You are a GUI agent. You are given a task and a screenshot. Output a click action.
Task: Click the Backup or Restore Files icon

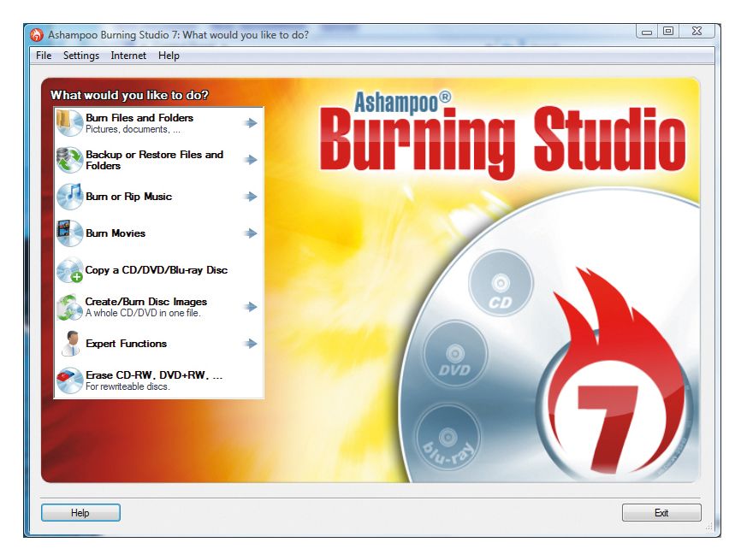coord(68,159)
